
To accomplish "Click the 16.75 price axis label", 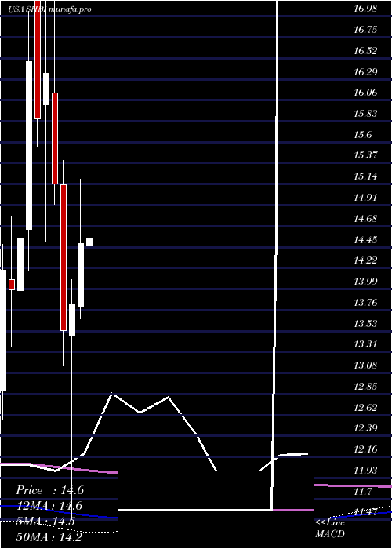I will pyautogui.click(x=365, y=30).
